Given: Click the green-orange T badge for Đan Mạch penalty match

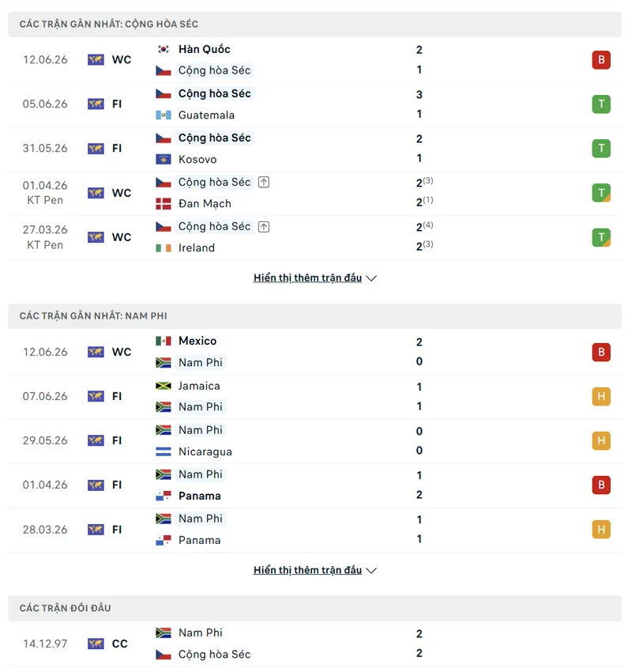Looking at the screenshot, I should point(600,193).
